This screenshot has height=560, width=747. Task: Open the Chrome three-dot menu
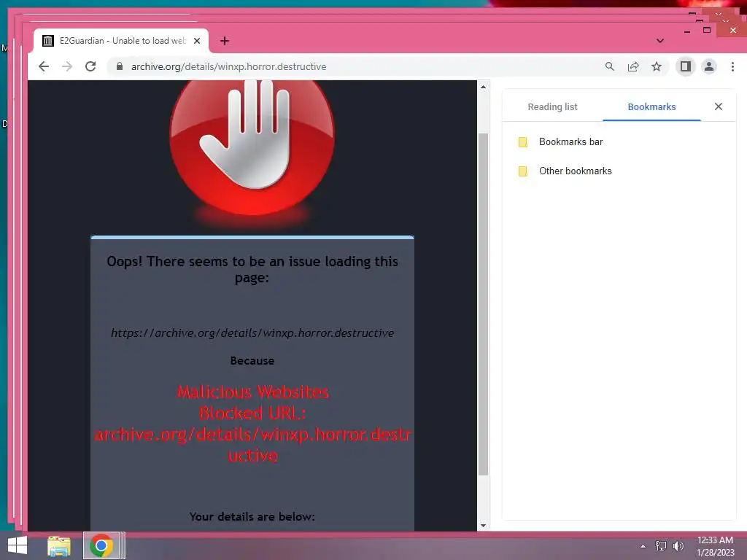coord(732,66)
